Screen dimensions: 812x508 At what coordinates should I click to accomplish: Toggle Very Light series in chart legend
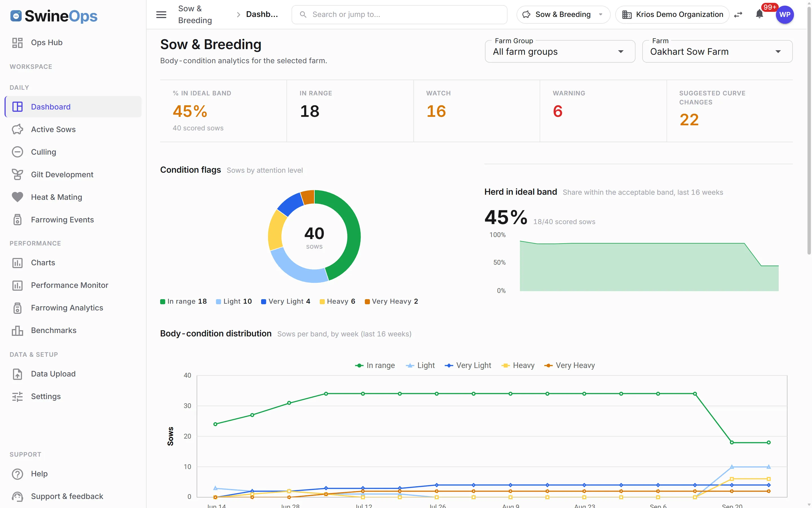point(468,365)
